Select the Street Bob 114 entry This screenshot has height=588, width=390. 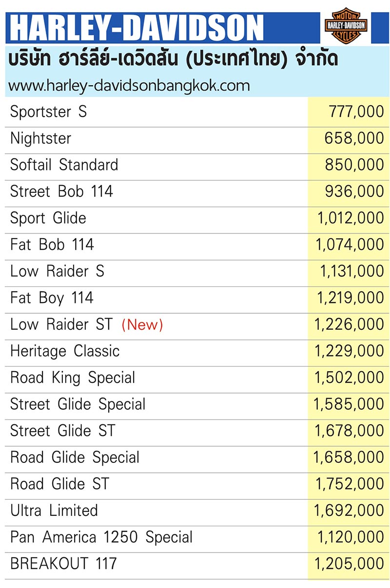tap(61, 191)
